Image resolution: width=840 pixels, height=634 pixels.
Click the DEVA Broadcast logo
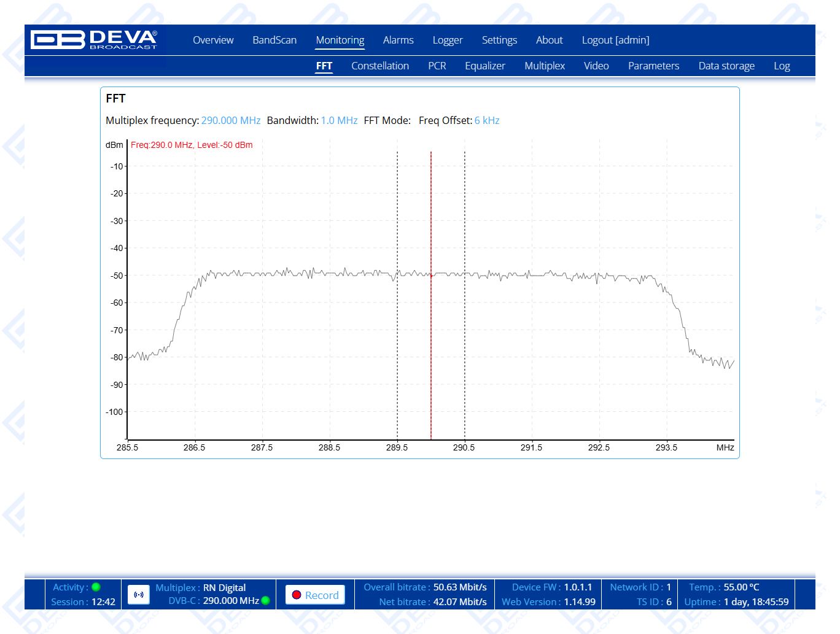[94, 40]
